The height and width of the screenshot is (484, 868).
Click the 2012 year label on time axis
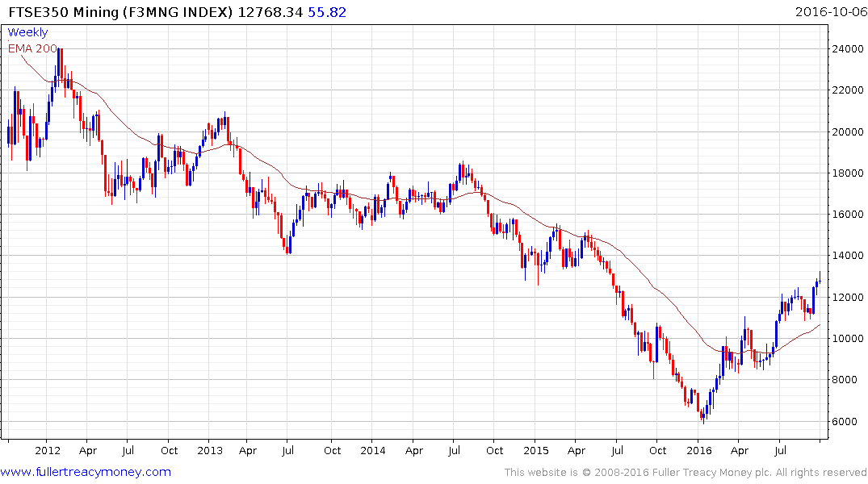pyautogui.click(x=48, y=451)
